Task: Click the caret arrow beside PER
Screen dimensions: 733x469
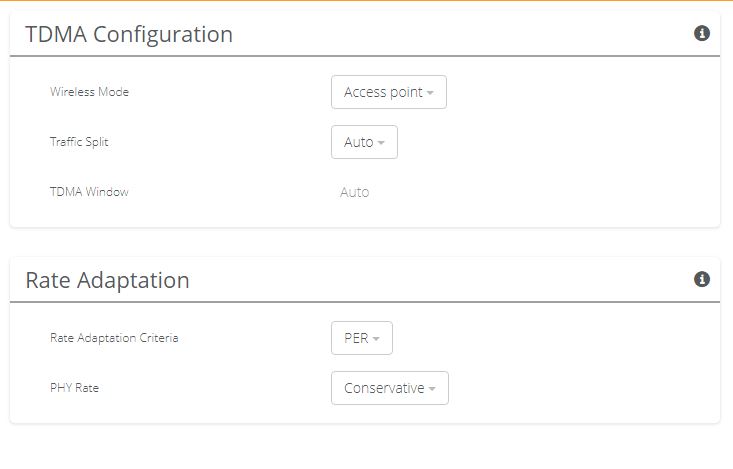Action: coord(376,339)
